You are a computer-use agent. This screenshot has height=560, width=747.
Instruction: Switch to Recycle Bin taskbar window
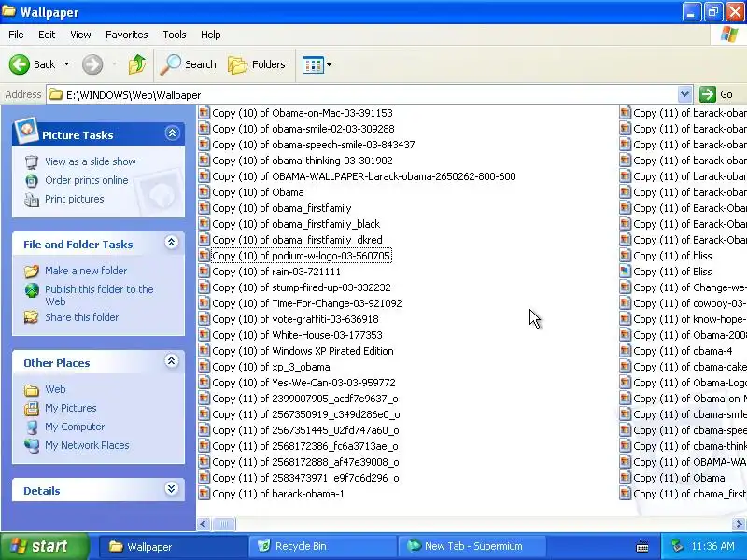pos(322,547)
